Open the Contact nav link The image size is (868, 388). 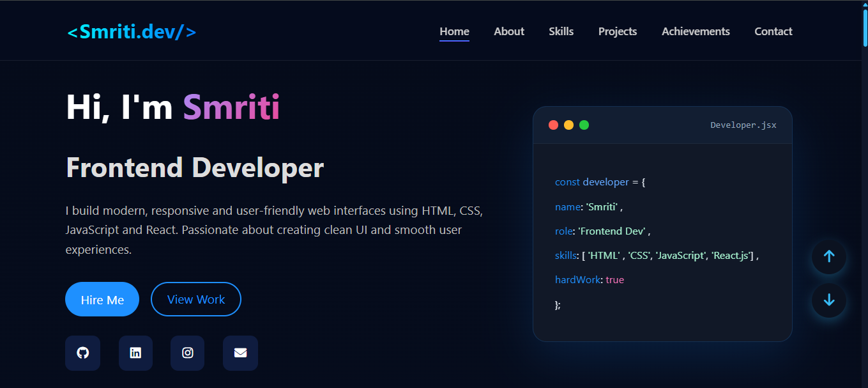coord(773,31)
